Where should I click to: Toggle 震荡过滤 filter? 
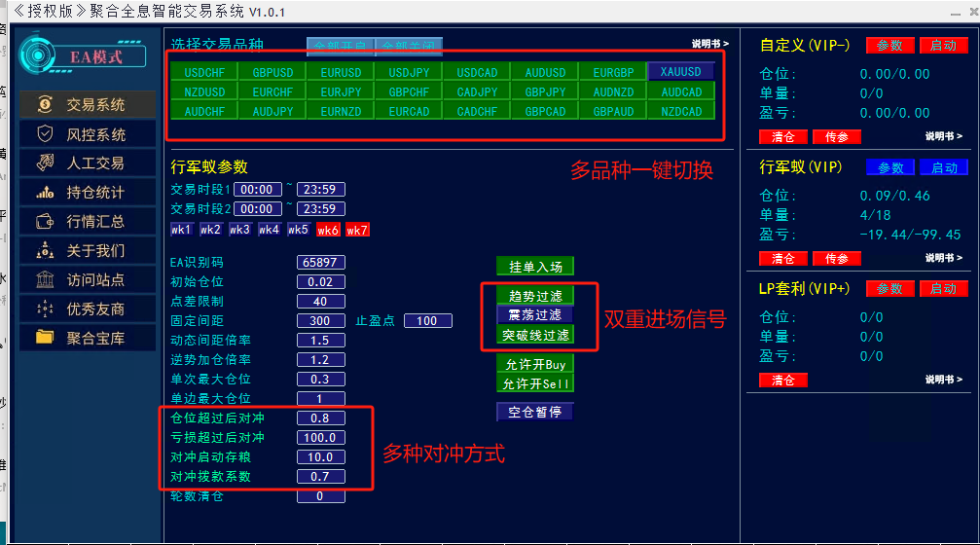(x=535, y=314)
